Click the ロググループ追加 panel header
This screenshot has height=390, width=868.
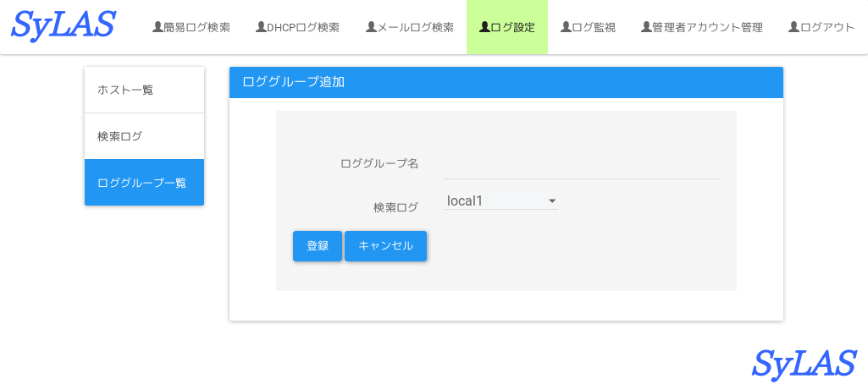point(506,82)
